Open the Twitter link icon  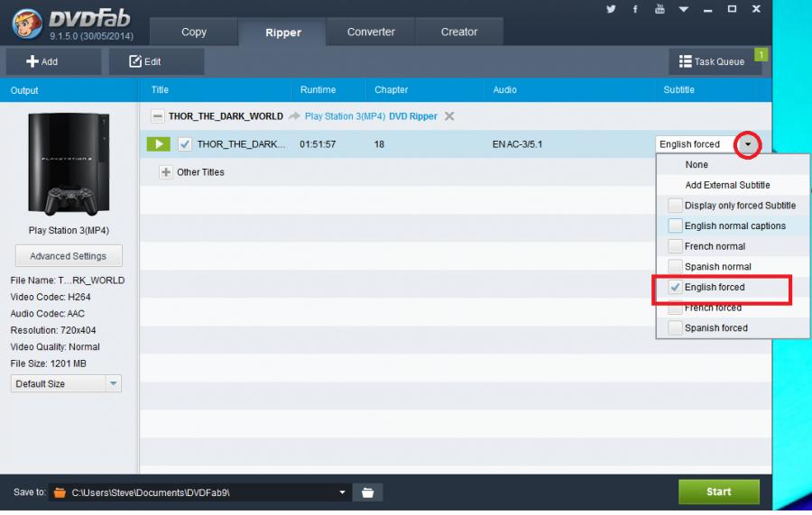612,9
